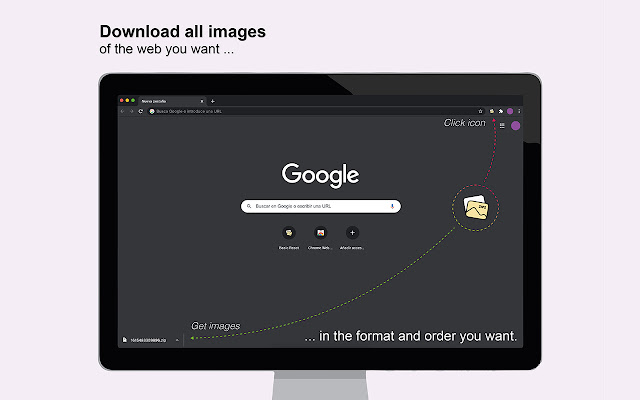Image resolution: width=640 pixels, height=400 pixels.
Task: Click the large purple Google account avatar
Action: pos(516,126)
